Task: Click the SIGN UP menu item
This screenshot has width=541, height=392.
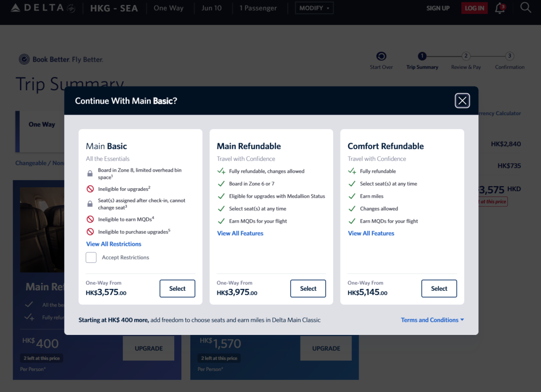Action: 438,8
